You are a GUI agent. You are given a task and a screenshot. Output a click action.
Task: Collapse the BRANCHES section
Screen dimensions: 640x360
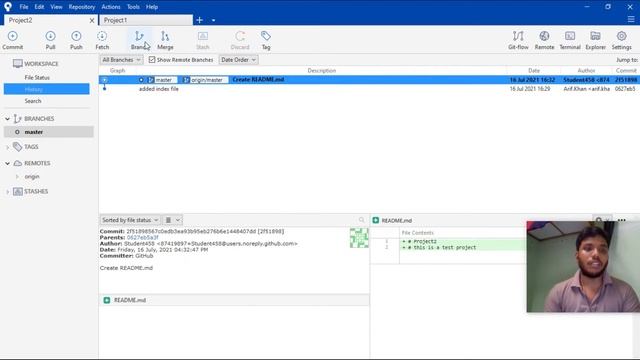pos(7,119)
